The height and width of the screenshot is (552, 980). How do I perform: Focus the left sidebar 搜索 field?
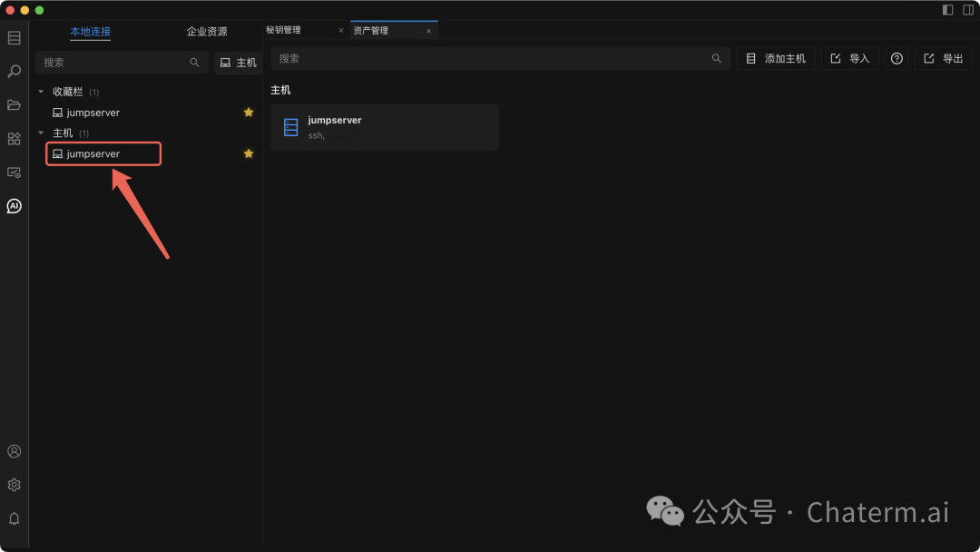122,63
